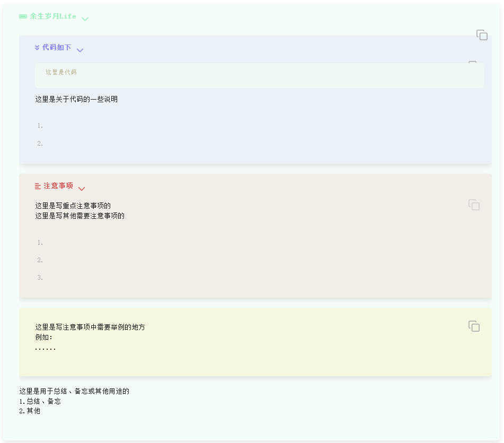Click the double-chevron icon beside 代码如下
This screenshot has width=504, height=443.
pos(37,48)
